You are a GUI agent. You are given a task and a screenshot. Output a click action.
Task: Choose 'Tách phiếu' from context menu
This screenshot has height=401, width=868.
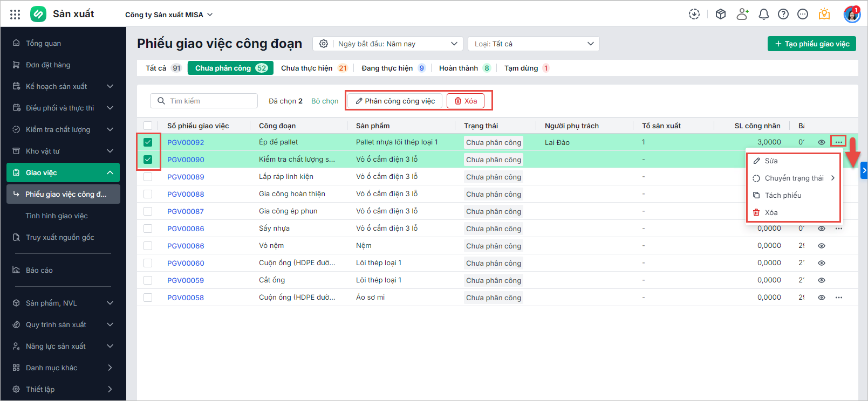click(783, 195)
